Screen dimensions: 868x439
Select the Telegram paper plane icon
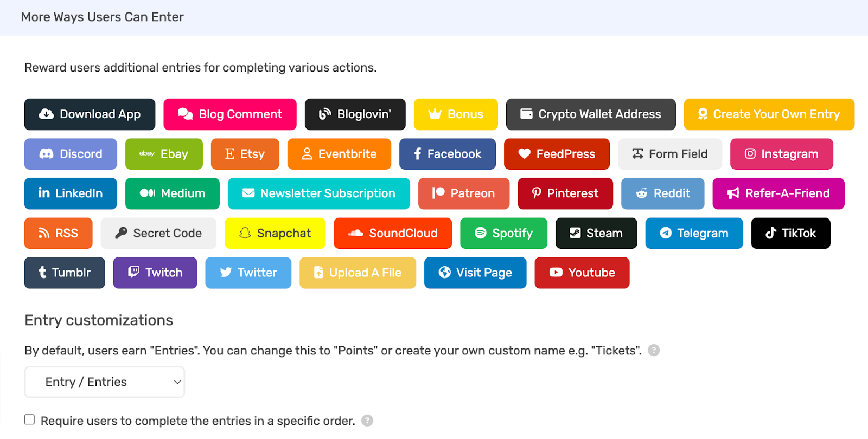pyautogui.click(x=666, y=233)
